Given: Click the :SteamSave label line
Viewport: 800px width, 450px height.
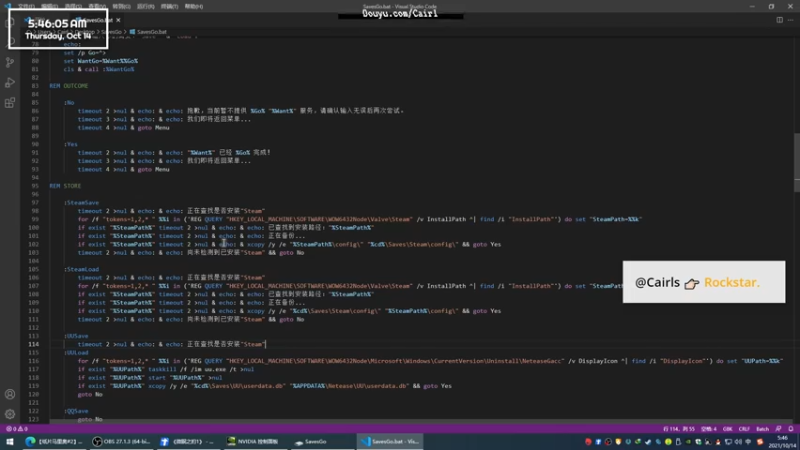Looking at the screenshot, I should click(x=82, y=203).
